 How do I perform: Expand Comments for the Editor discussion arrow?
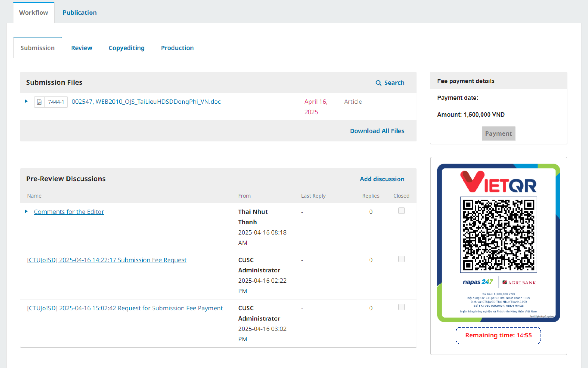click(26, 211)
